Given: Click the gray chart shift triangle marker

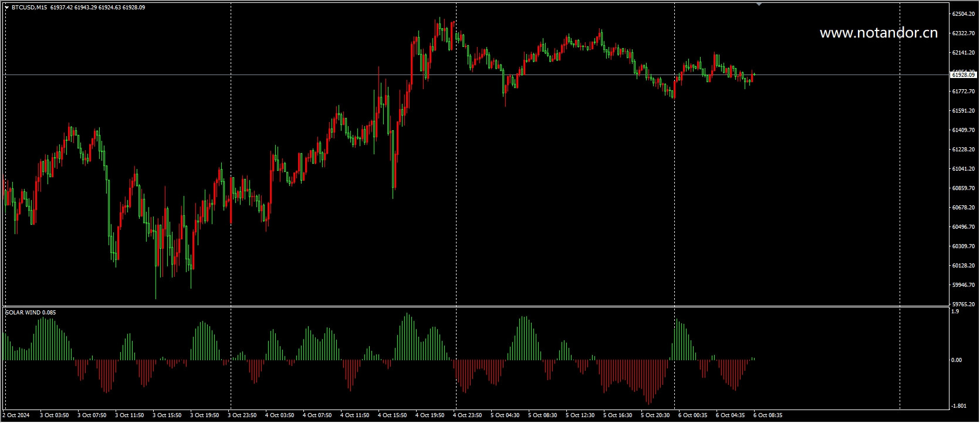Looking at the screenshot, I should click(759, 4).
